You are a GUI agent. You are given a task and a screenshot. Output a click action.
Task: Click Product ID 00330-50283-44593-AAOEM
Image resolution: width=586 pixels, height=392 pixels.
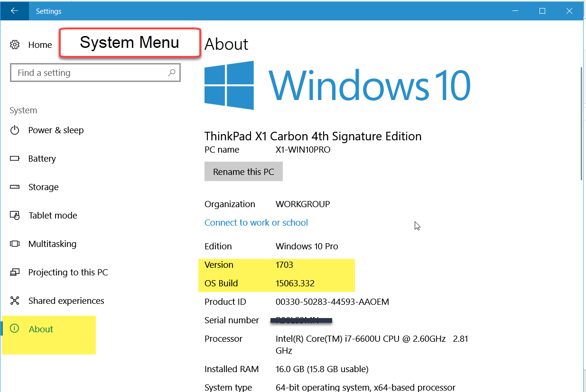pos(332,302)
